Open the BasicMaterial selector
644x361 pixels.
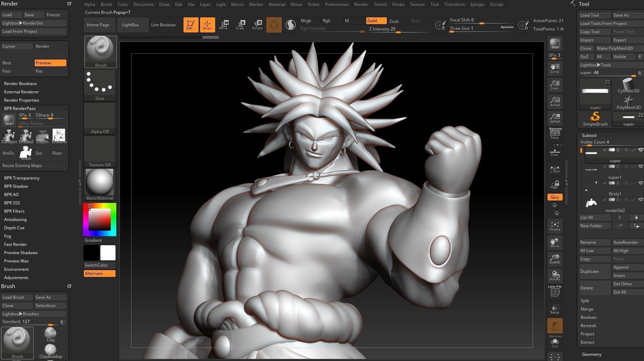pyautogui.click(x=100, y=185)
